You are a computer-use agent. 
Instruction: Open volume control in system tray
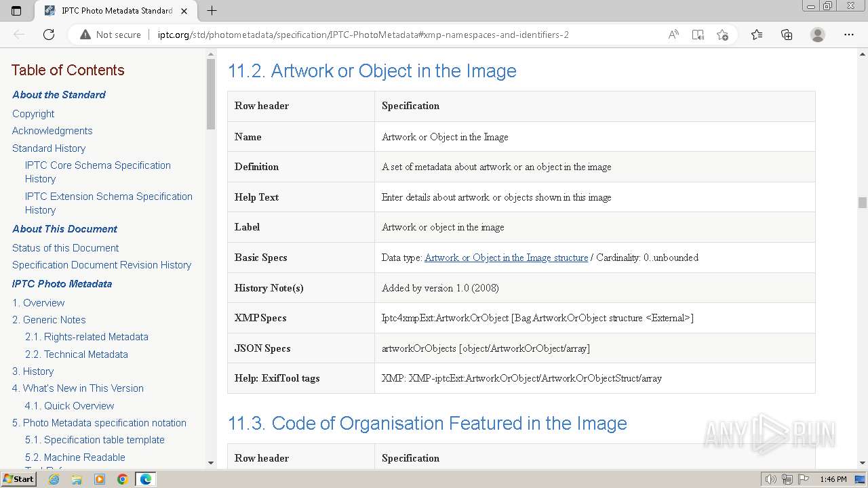pyautogui.click(x=771, y=479)
